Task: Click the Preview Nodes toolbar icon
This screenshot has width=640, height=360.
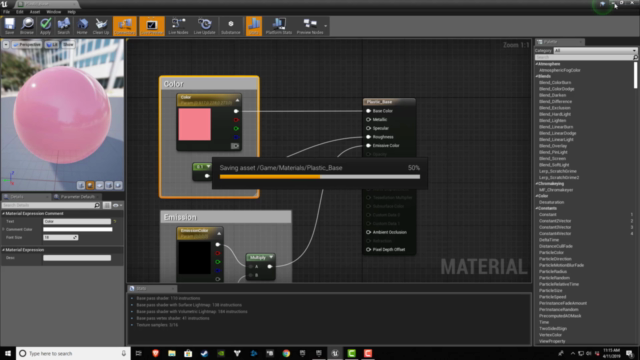Action: coord(310,26)
